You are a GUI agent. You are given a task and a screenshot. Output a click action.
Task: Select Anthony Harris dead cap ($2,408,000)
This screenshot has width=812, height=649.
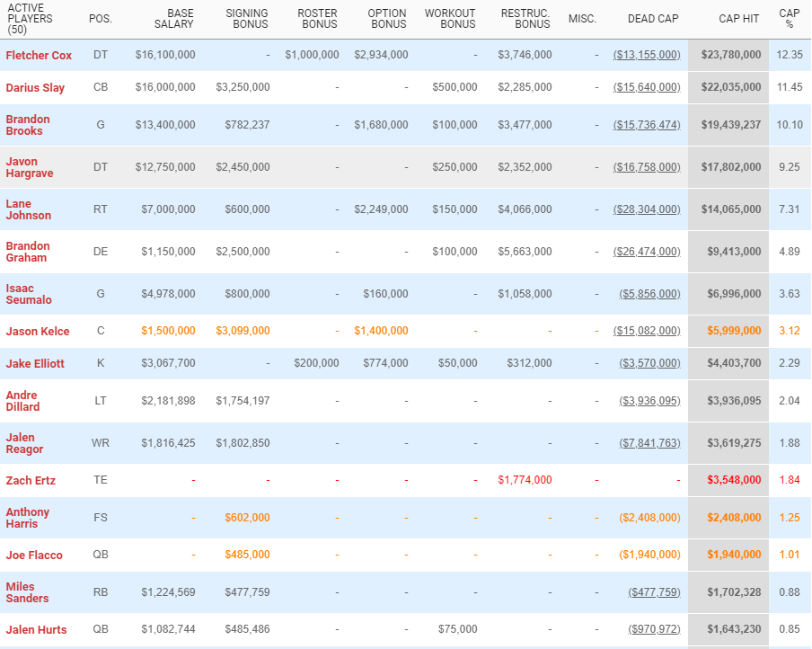[650, 518]
